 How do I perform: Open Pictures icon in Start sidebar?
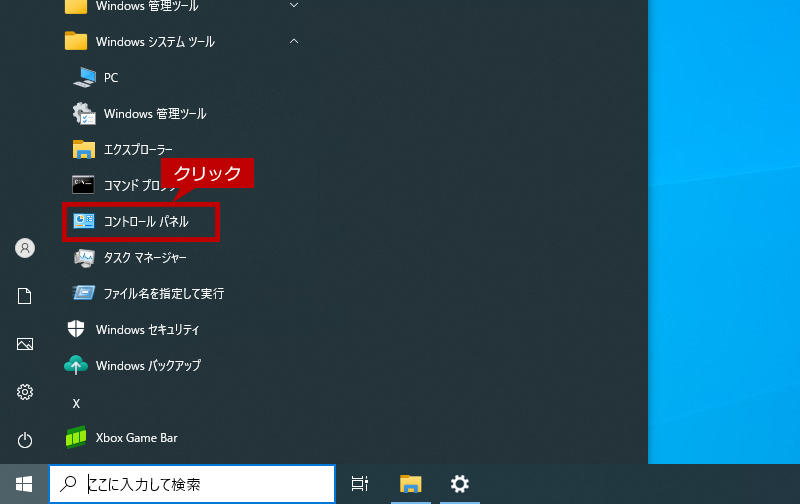[x=24, y=344]
